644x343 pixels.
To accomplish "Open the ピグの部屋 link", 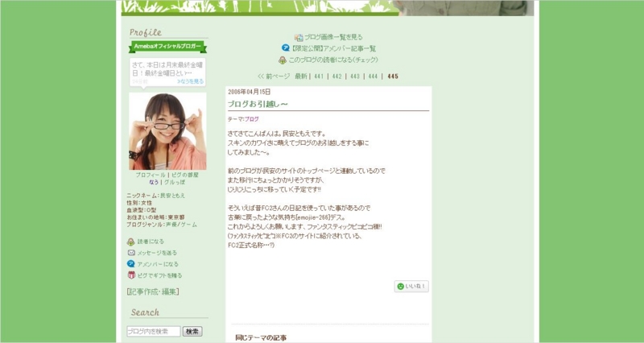I will [x=185, y=175].
